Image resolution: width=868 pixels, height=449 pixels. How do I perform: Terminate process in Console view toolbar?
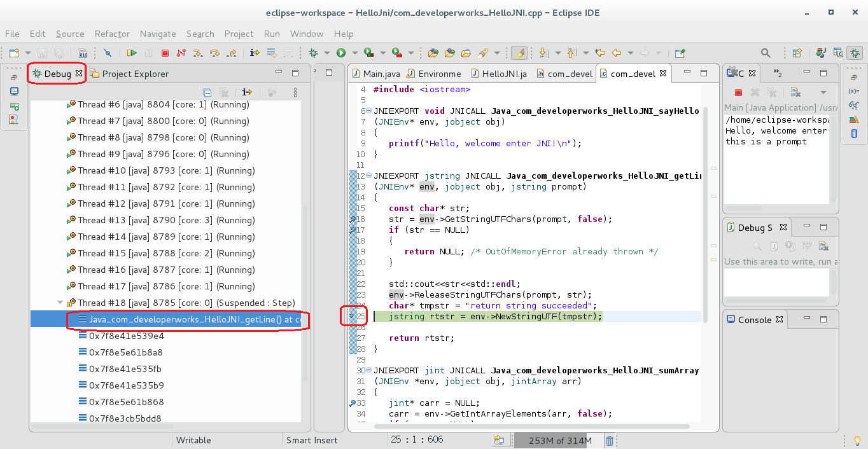[738, 92]
